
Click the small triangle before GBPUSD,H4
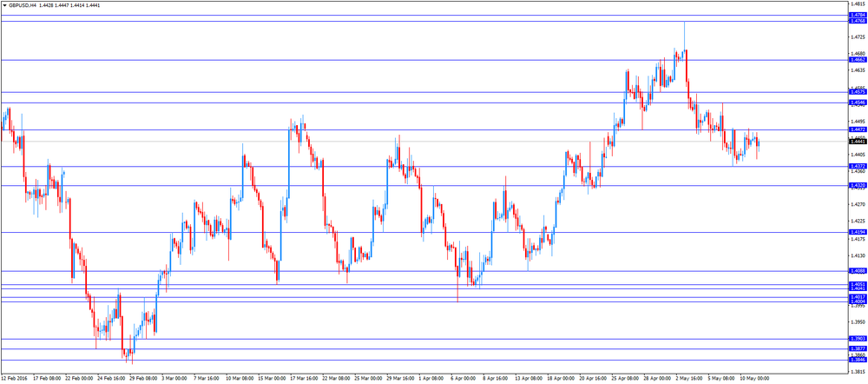click(4, 5)
